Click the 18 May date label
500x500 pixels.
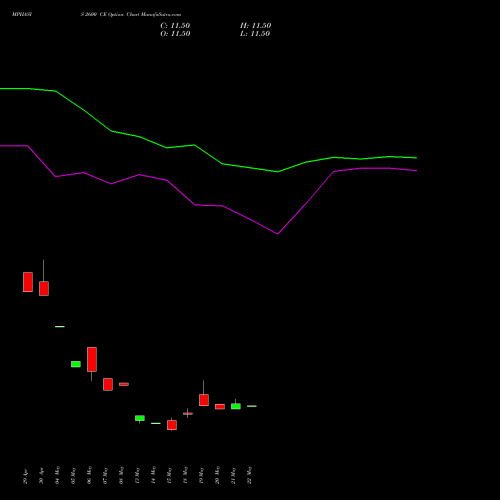point(186,475)
